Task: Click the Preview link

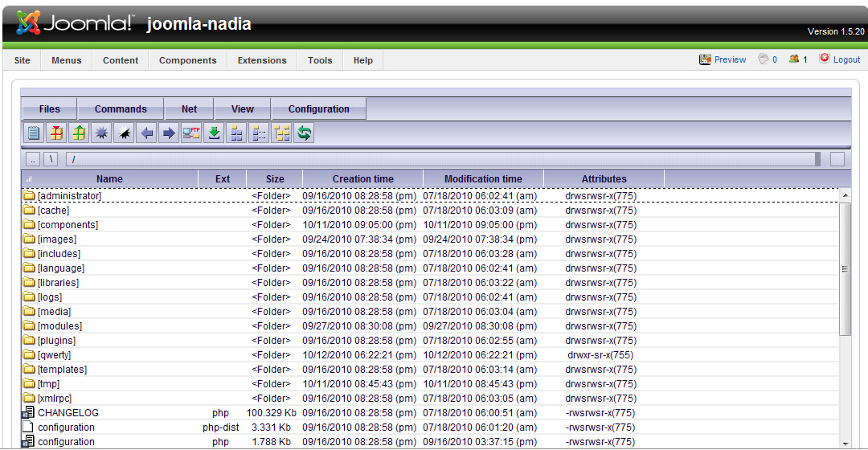Action: (730, 59)
